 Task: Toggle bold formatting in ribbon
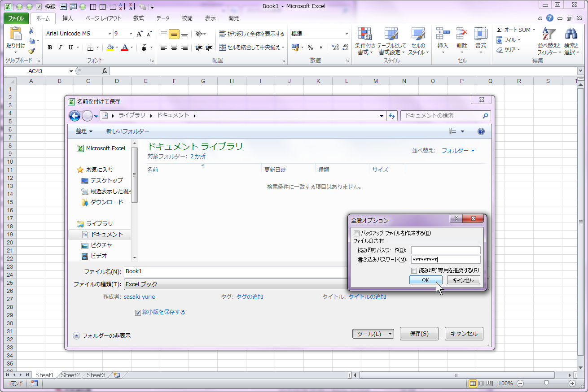click(50, 48)
